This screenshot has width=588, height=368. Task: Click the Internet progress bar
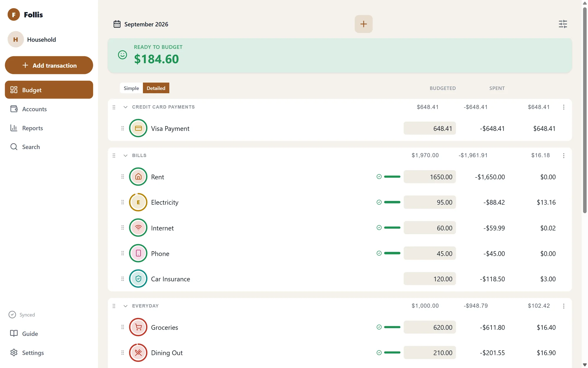tap(392, 228)
